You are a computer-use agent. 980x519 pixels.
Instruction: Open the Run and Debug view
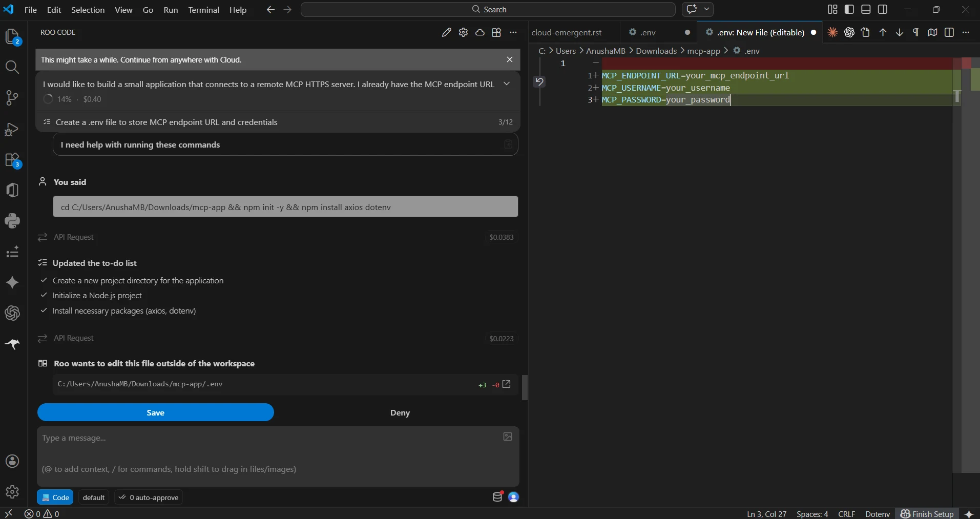click(12, 129)
